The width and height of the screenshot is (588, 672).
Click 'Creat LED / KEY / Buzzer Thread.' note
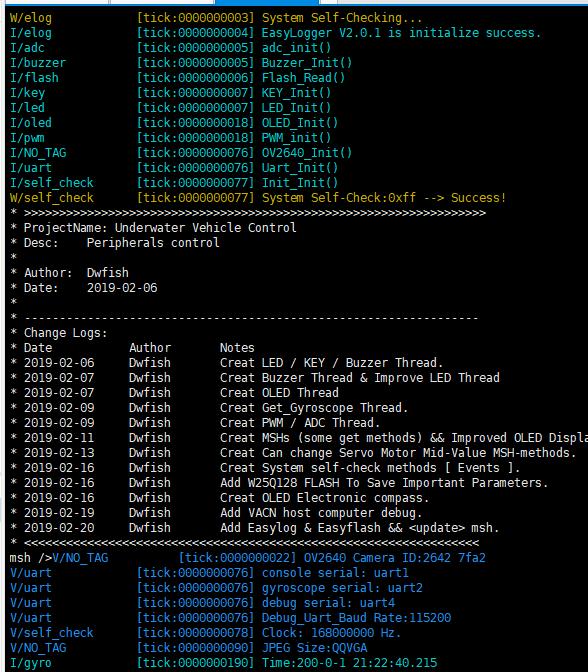(331, 363)
